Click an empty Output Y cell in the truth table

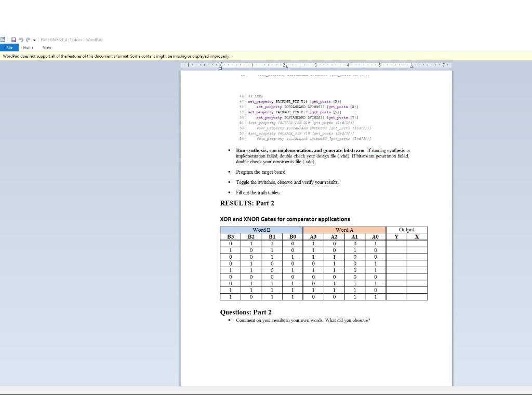point(396,243)
